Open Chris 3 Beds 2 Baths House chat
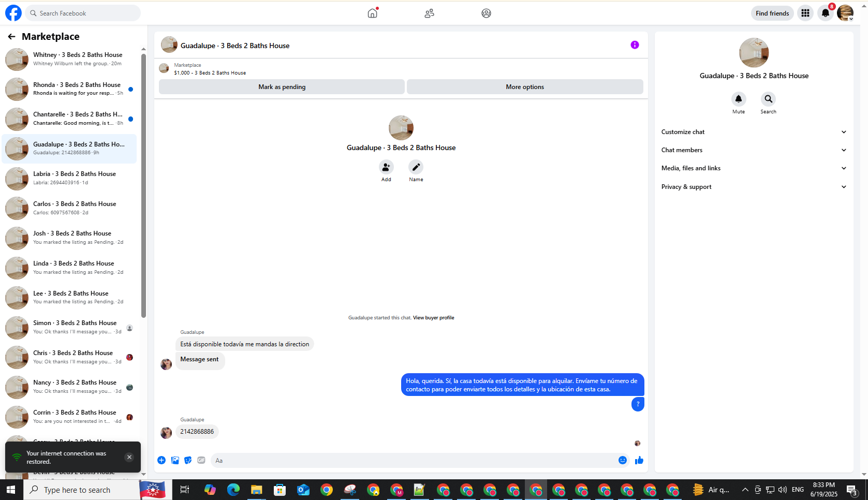This screenshot has height=500, width=868. (x=69, y=357)
